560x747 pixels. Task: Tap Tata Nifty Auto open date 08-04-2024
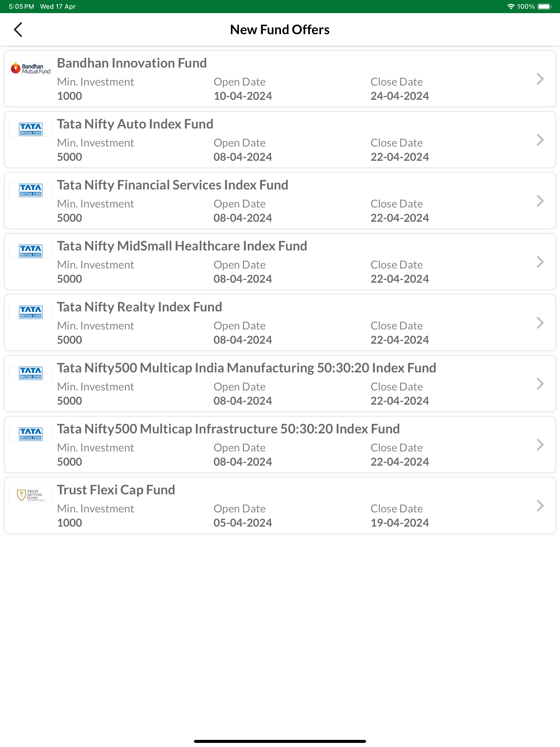(x=243, y=157)
